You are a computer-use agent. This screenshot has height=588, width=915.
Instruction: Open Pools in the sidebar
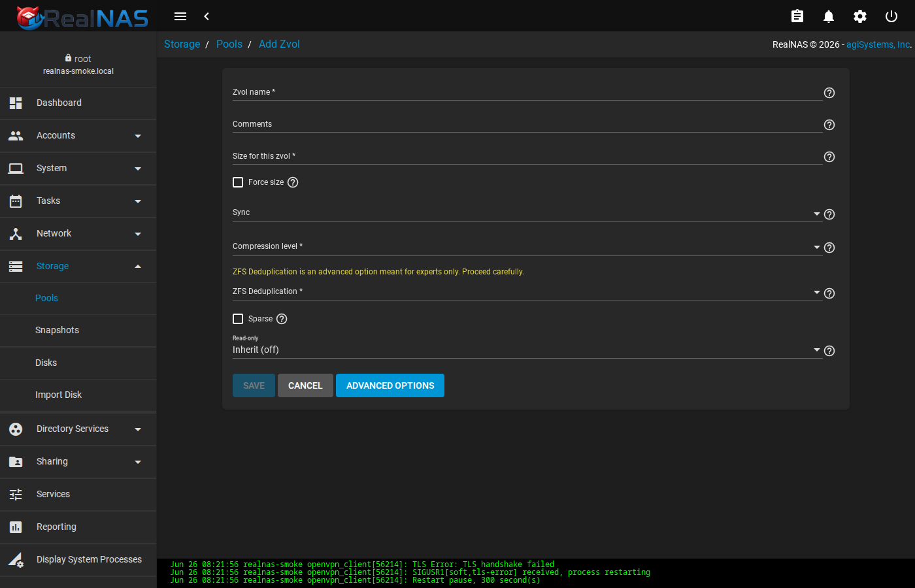pos(78,299)
